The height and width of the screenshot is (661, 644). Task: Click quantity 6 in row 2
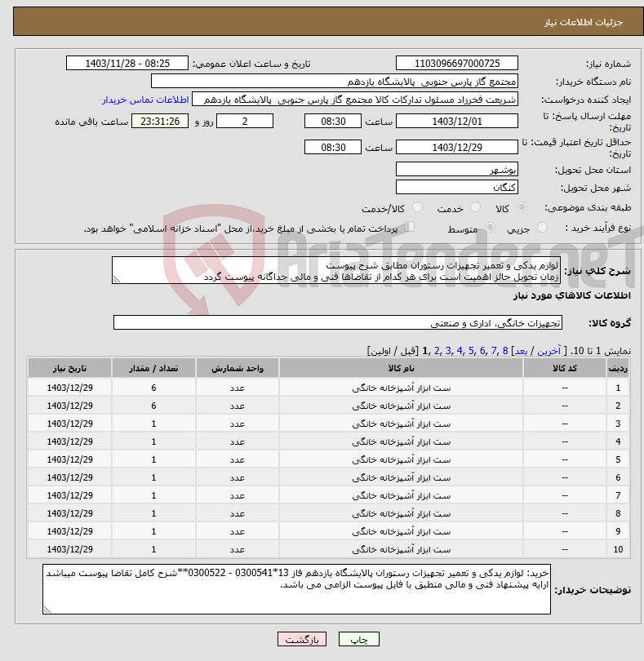point(153,406)
